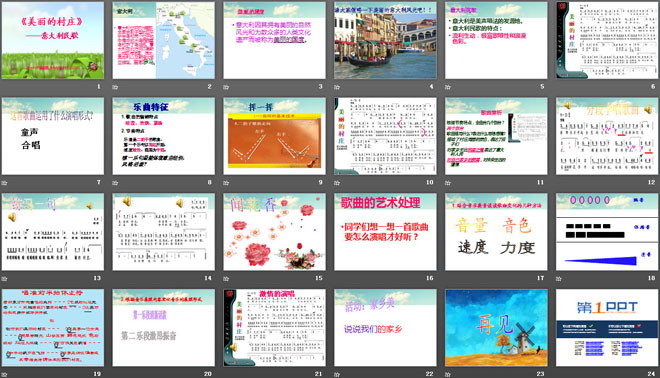Select slide 10 score with pink brackets
The height and width of the screenshot is (378, 660).
click(385, 136)
